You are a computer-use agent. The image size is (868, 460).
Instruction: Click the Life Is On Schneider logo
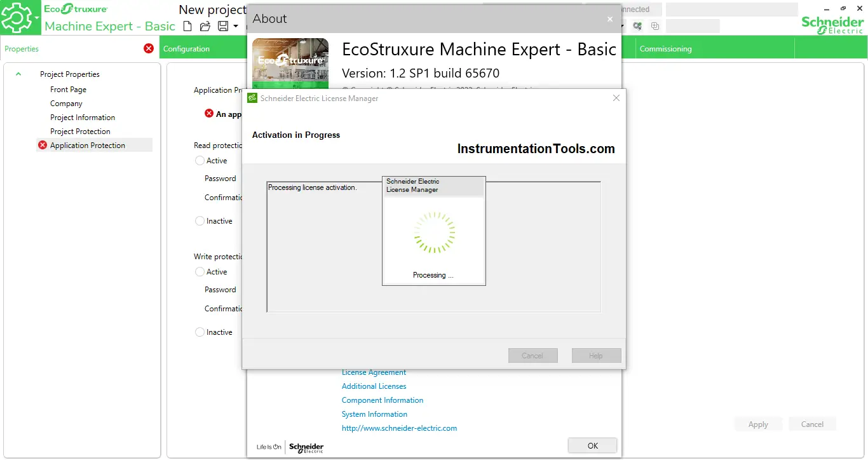point(290,447)
